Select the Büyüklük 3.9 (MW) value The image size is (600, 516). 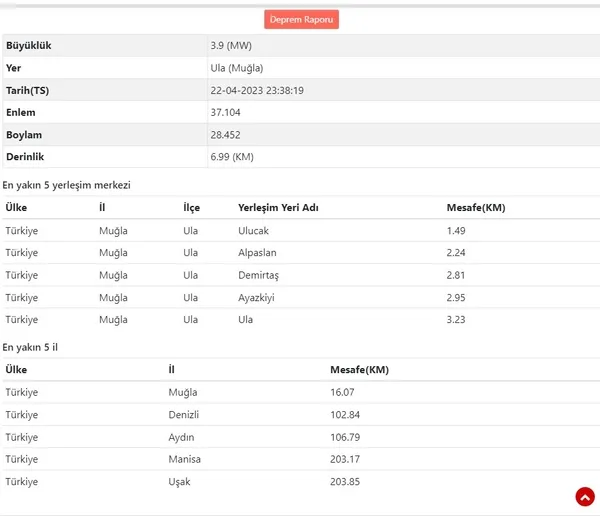[231, 46]
